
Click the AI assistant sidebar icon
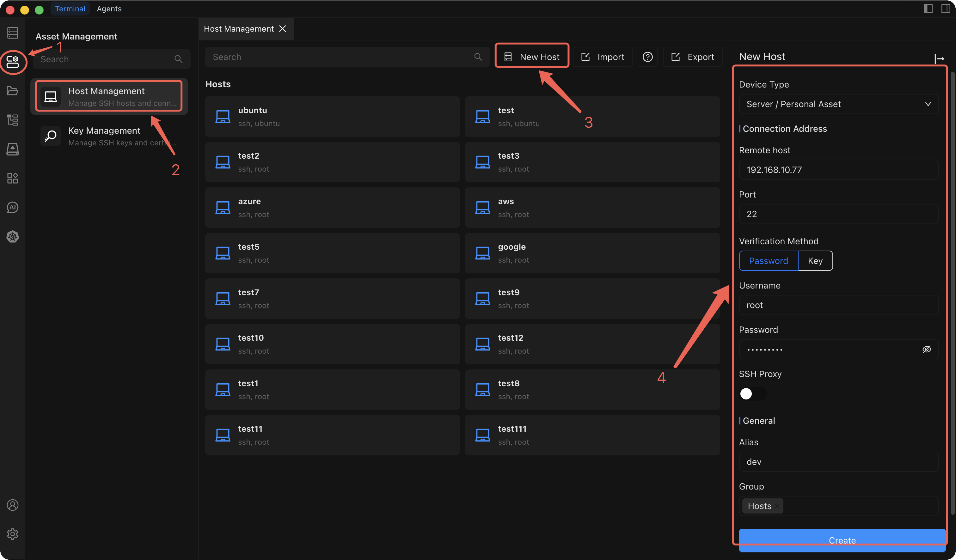13,207
